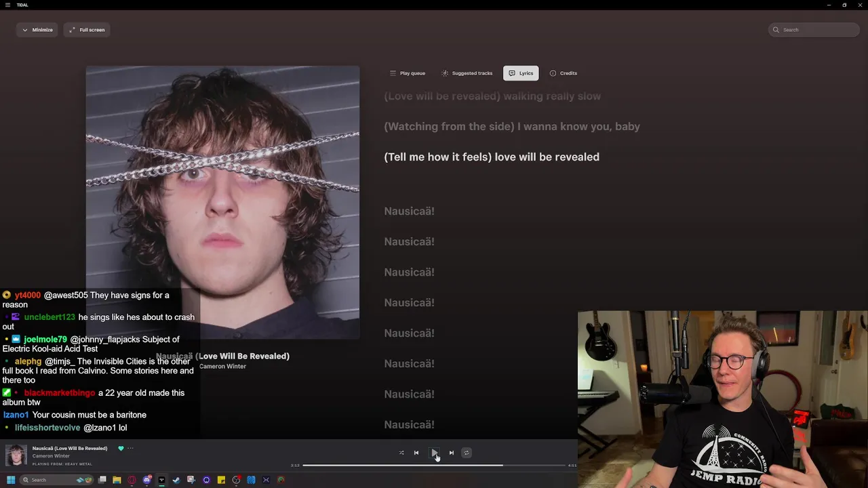
Task: Seek on the track progress bar
Action: pyautogui.click(x=434, y=466)
